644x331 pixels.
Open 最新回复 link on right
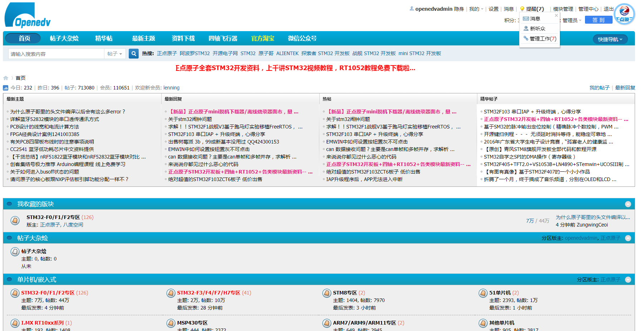coord(625,88)
